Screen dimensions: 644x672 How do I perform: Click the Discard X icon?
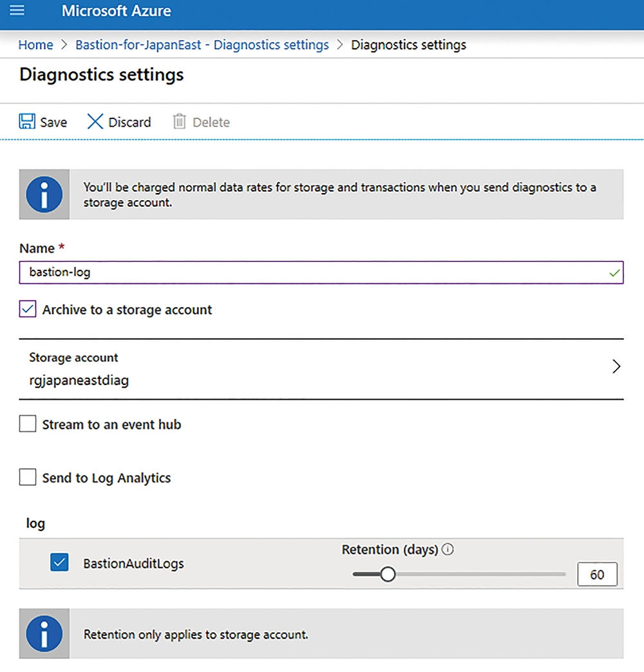pyautogui.click(x=95, y=121)
